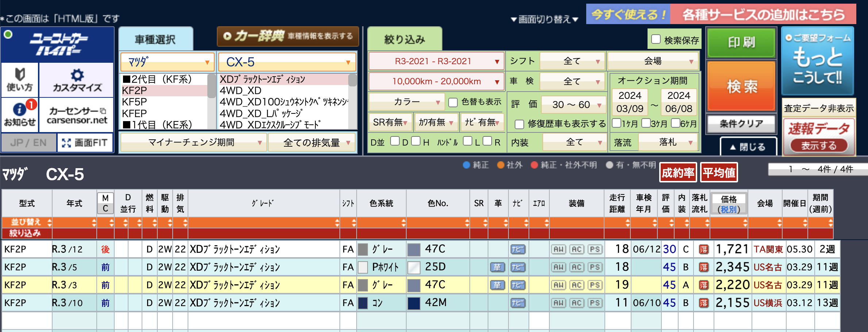Click the 平均値 button
Viewport: 868px width, 332px height.
point(719,173)
